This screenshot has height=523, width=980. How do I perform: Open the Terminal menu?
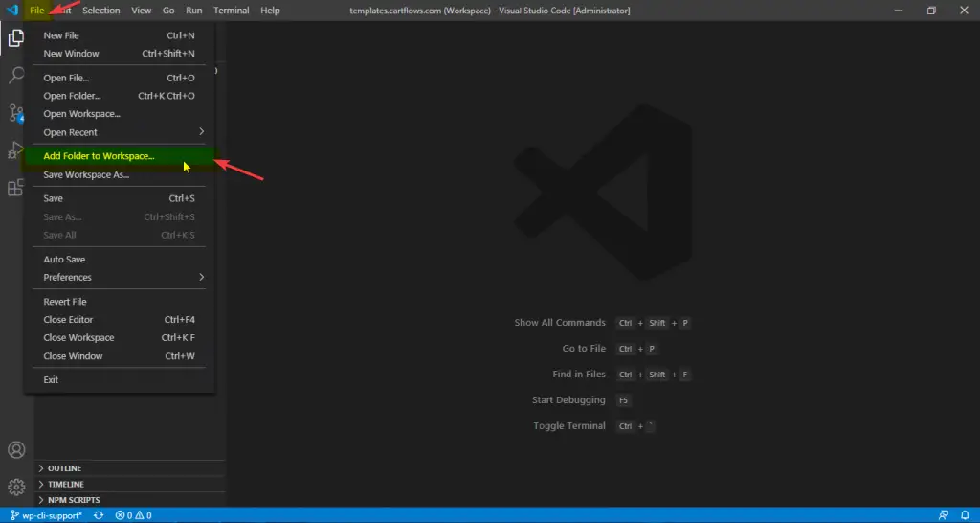pyautogui.click(x=232, y=10)
